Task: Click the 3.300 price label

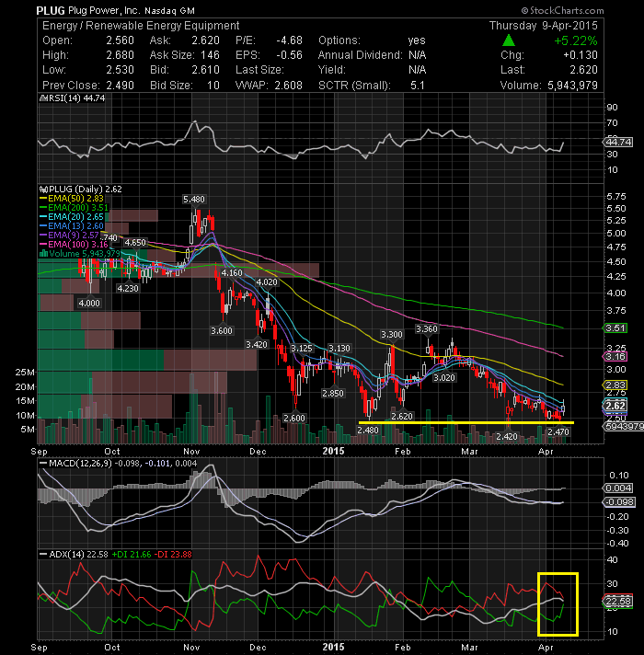Action: [392, 335]
